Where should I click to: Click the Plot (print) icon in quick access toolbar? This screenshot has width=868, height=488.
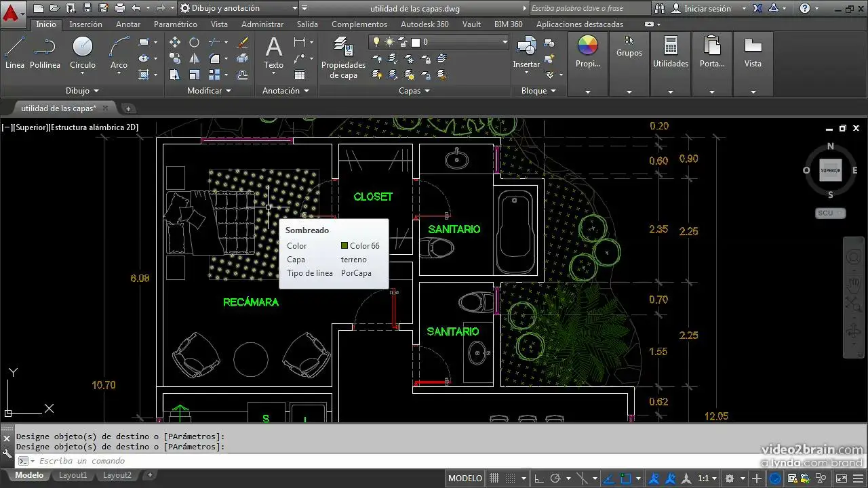point(119,8)
